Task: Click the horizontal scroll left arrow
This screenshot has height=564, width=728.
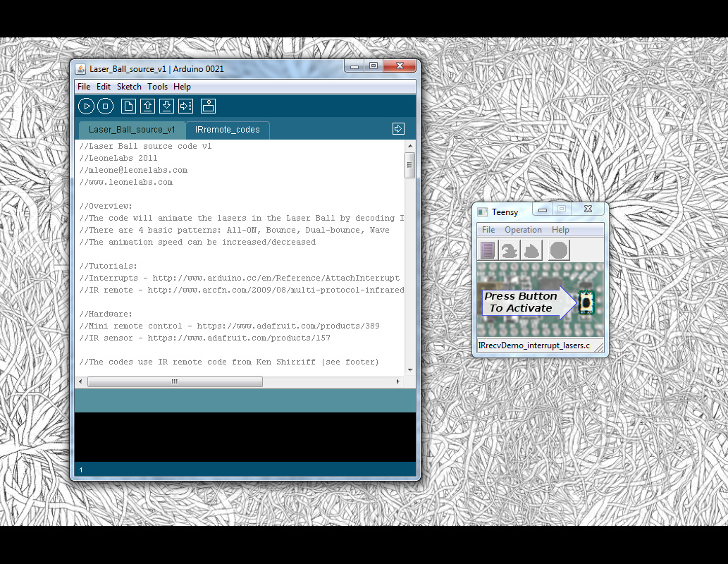Action: (81, 382)
